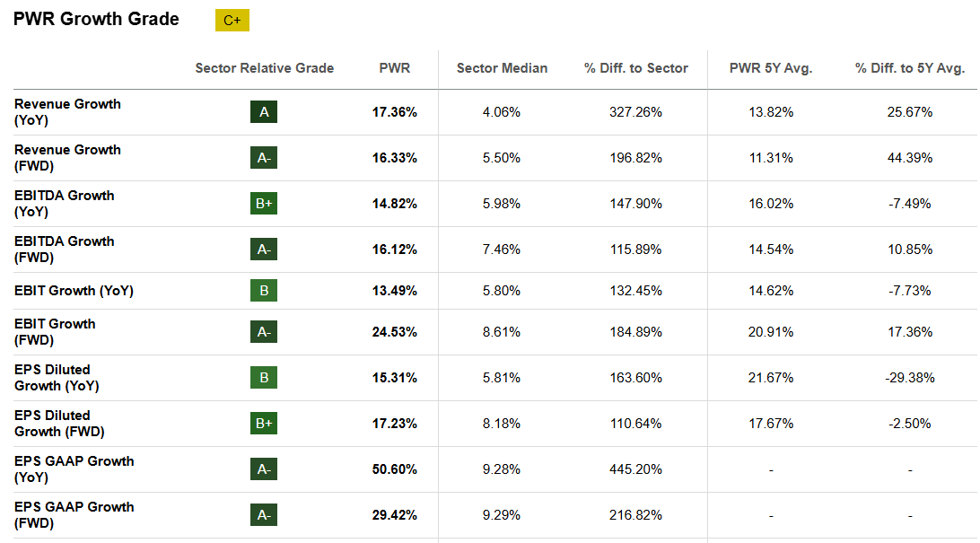Click the A- grade badge for Revenue Growth (FWD)
The height and width of the screenshot is (543, 980).
[x=264, y=158]
